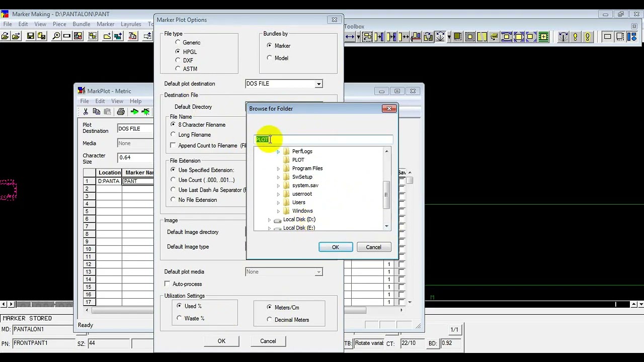Click the add bundle teal-plus icon
Screen dimensions: 644x362
coord(118,36)
